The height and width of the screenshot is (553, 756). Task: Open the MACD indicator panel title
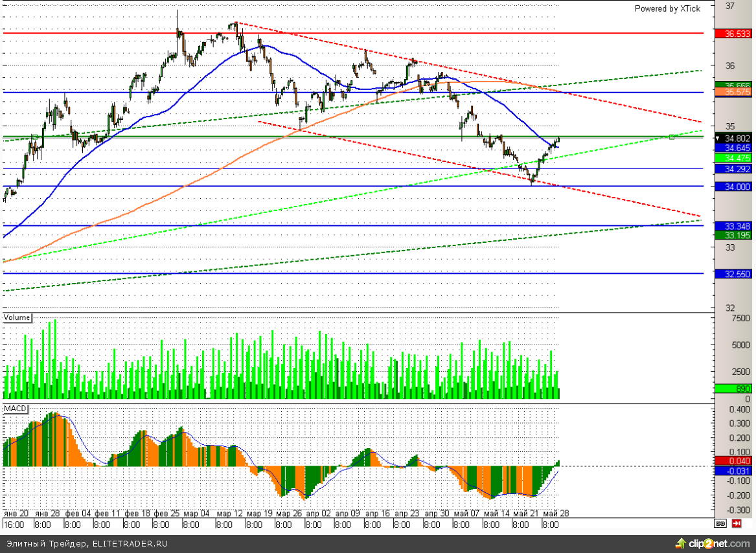[x=16, y=409]
